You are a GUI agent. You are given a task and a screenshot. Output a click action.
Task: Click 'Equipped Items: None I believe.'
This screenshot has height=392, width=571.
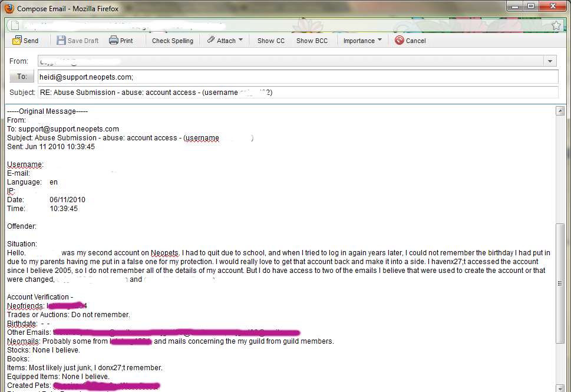(58, 377)
